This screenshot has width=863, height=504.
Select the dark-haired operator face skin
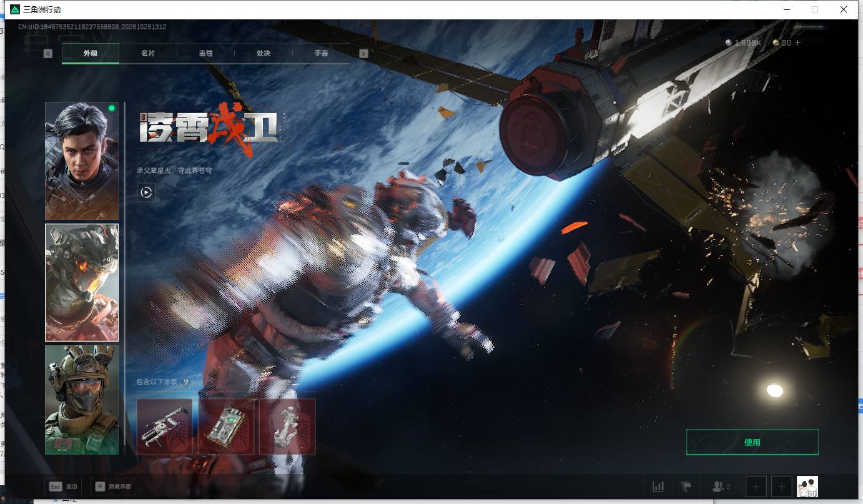[82, 161]
